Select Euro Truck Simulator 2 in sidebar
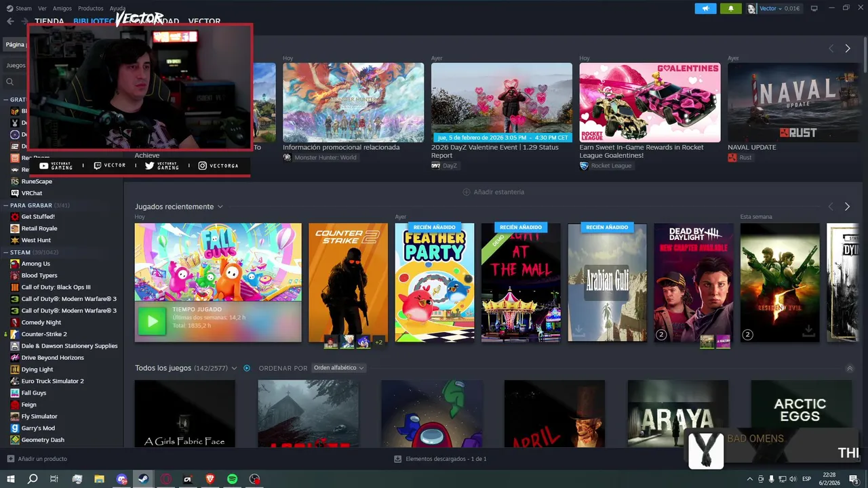This screenshot has width=868, height=488. point(53,381)
